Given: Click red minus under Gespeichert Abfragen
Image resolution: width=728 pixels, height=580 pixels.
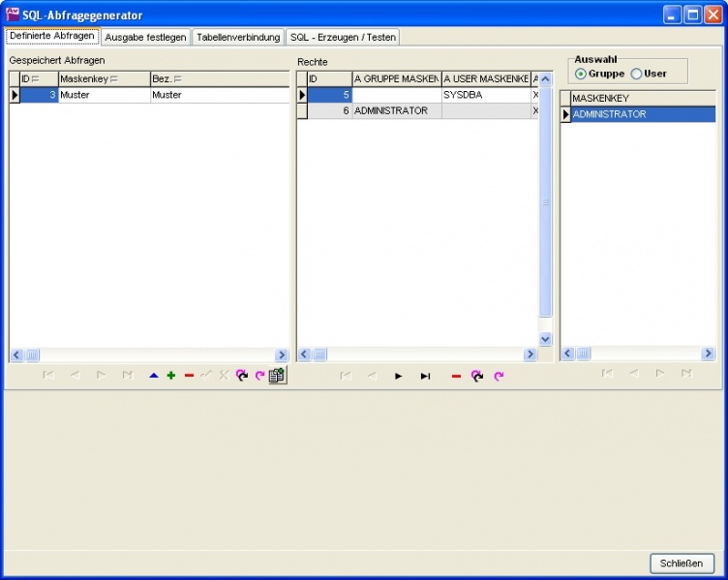Looking at the screenshot, I should pos(189,376).
